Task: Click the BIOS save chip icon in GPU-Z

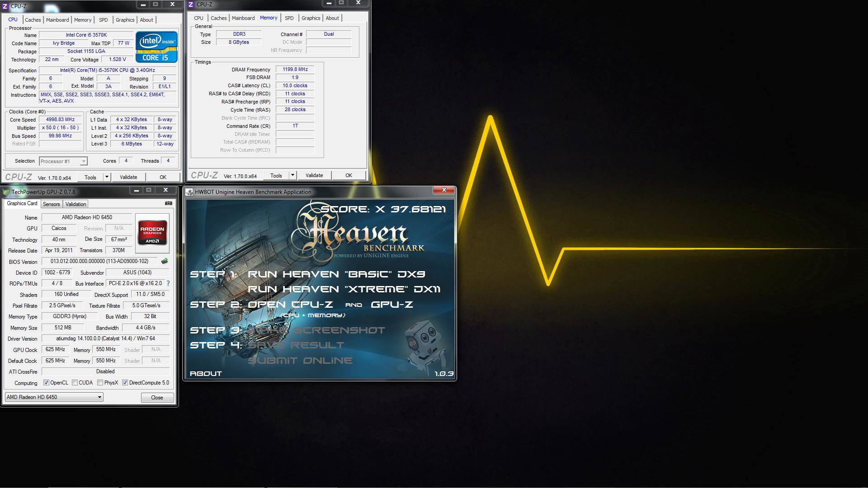Action: pyautogui.click(x=165, y=261)
